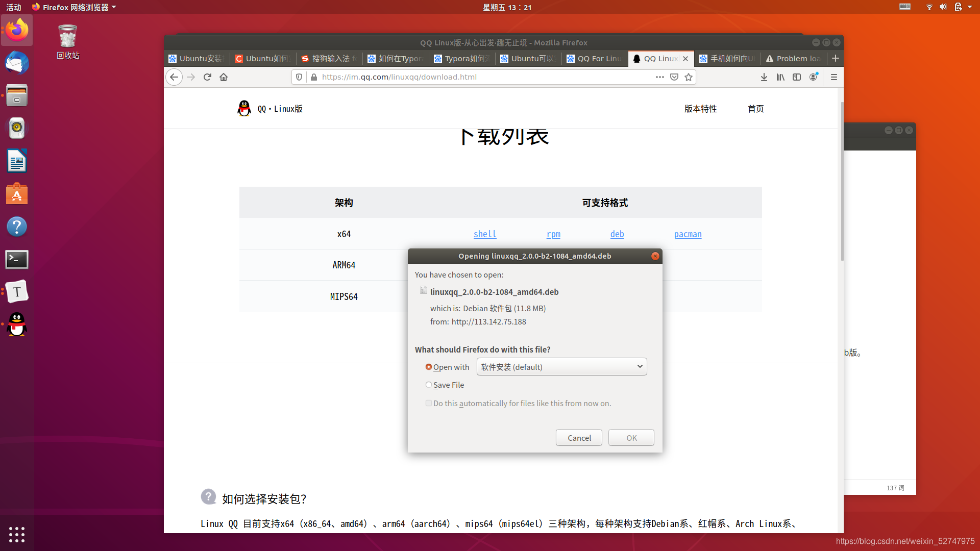980x551 pixels.
Task: Click the URL address bar field
Action: (x=485, y=77)
